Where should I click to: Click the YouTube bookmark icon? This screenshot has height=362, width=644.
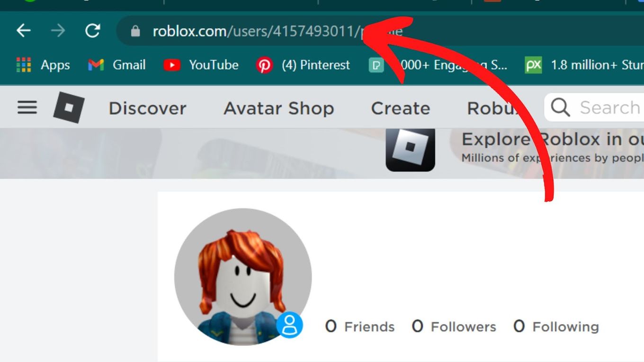(x=173, y=65)
